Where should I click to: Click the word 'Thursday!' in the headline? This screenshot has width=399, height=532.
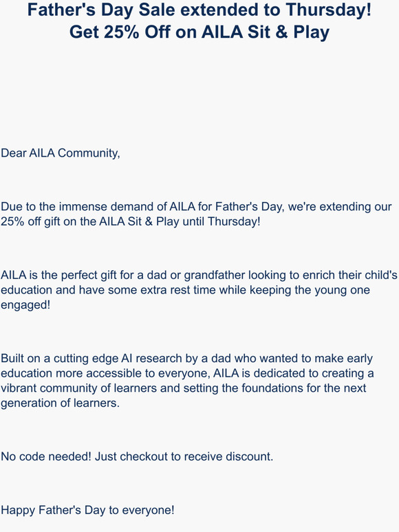coord(328,10)
